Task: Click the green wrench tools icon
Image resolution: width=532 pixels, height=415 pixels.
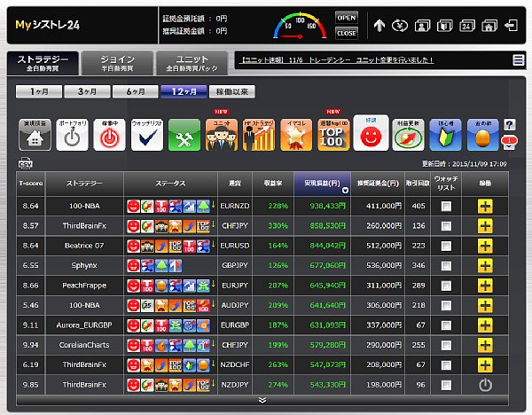Action: point(184,134)
